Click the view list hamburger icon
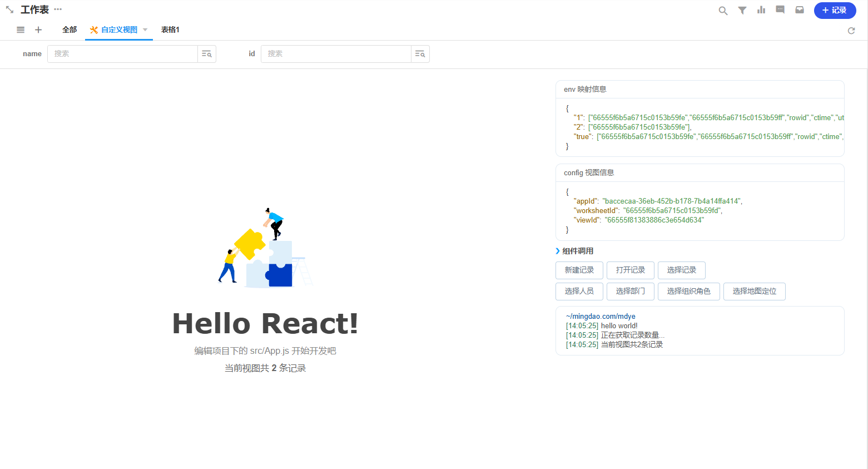868x469 pixels. (21, 30)
